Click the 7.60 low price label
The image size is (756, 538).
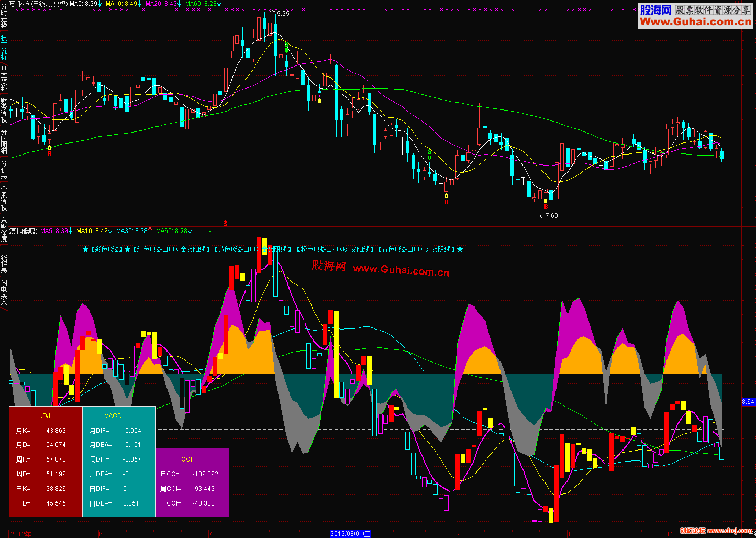coord(551,215)
